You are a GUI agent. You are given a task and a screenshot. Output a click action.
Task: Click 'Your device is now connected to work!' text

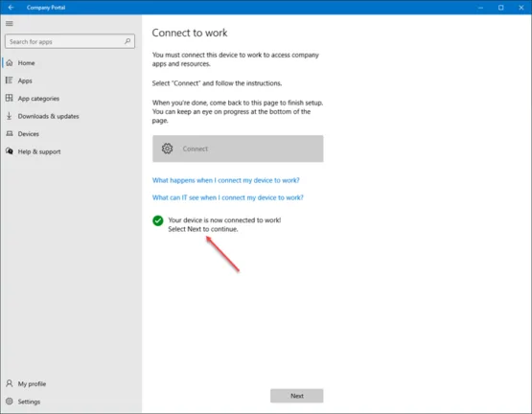(224, 219)
